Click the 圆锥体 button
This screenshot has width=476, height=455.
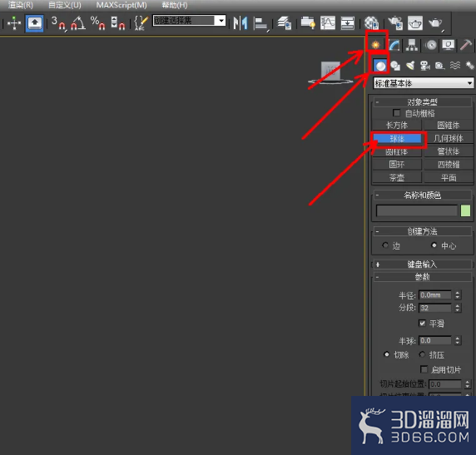point(449,125)
